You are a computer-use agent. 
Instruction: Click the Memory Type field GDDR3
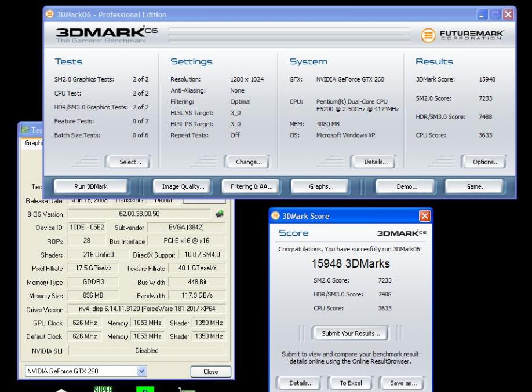pyautogui.click(x=93, y=282)
